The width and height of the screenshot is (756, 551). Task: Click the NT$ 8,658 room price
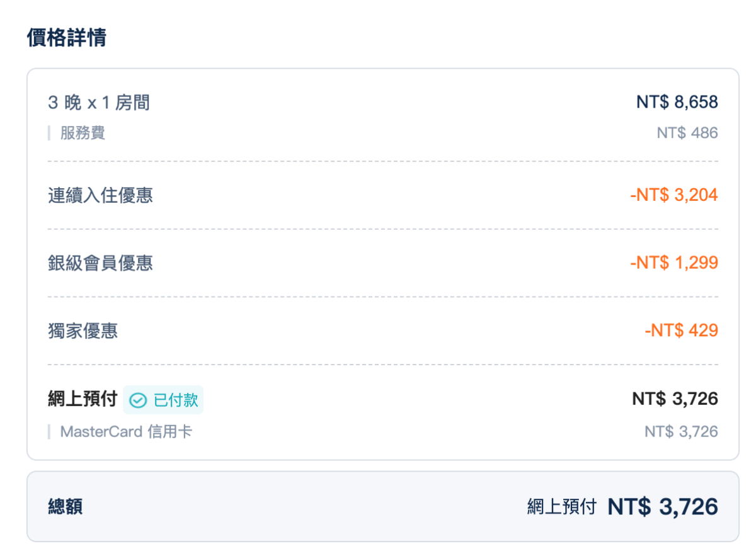point(677,102)
